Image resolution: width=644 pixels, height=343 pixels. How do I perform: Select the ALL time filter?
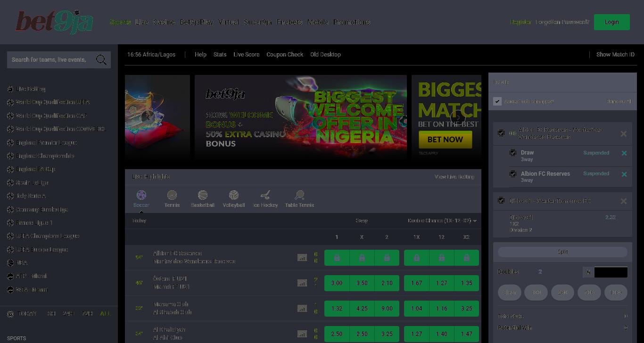[106, 314]
